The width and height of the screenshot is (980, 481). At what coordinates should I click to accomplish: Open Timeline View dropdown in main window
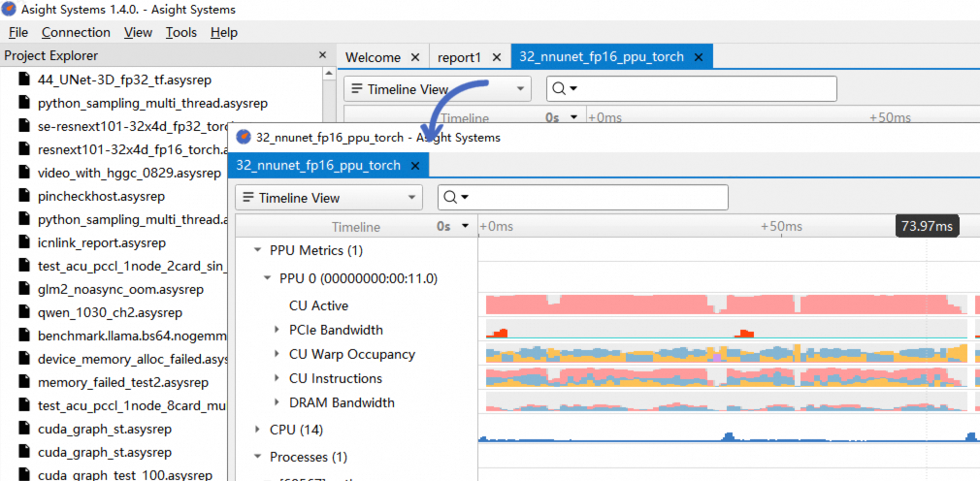click(438, 89)
